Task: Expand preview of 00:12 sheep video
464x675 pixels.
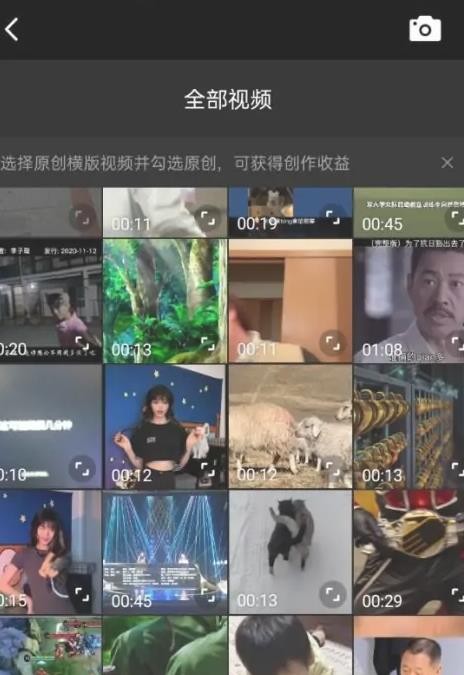Action: coord(333,469)
